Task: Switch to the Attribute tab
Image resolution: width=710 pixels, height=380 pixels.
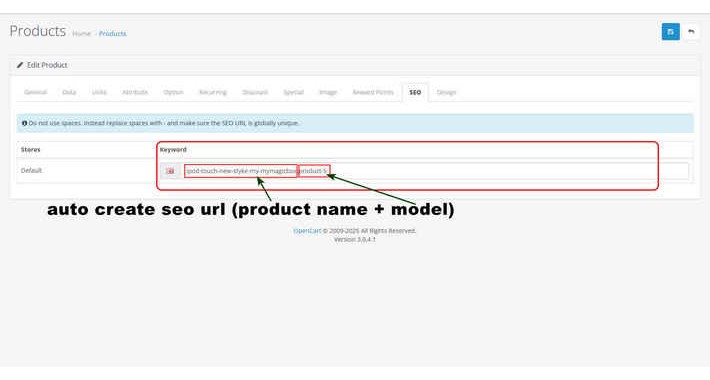Action: tap(135, 92)
